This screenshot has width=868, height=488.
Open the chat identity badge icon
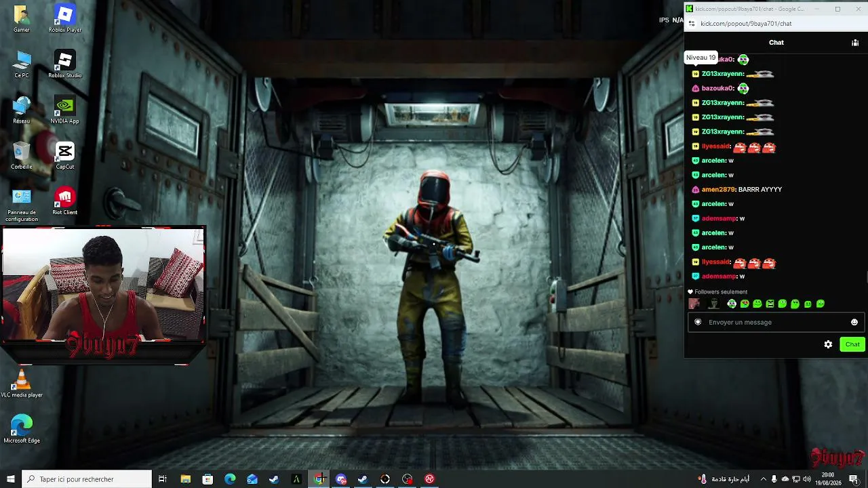(698, 322)
